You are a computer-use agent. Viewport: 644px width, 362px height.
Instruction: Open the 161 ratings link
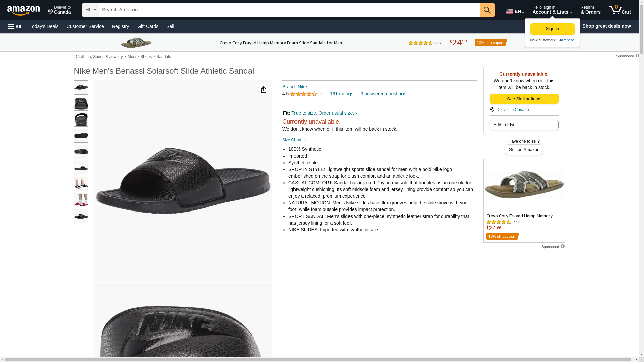click(x=341, y=94)
